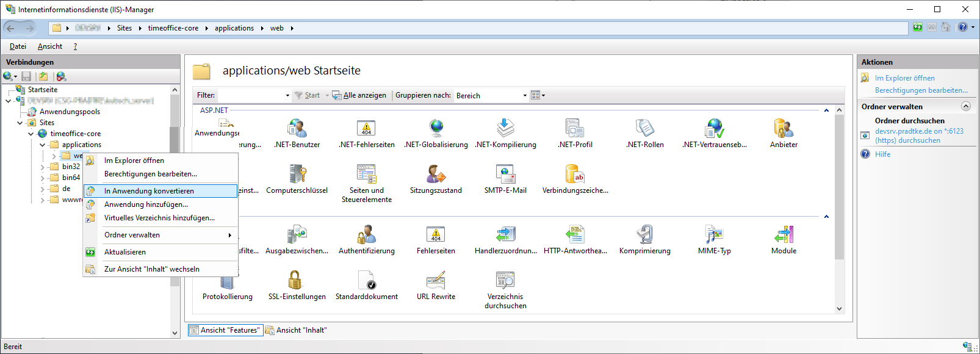Open the Anbieter feature icon
The width and height of the screenshot is (980, 354).
point(784,134)
